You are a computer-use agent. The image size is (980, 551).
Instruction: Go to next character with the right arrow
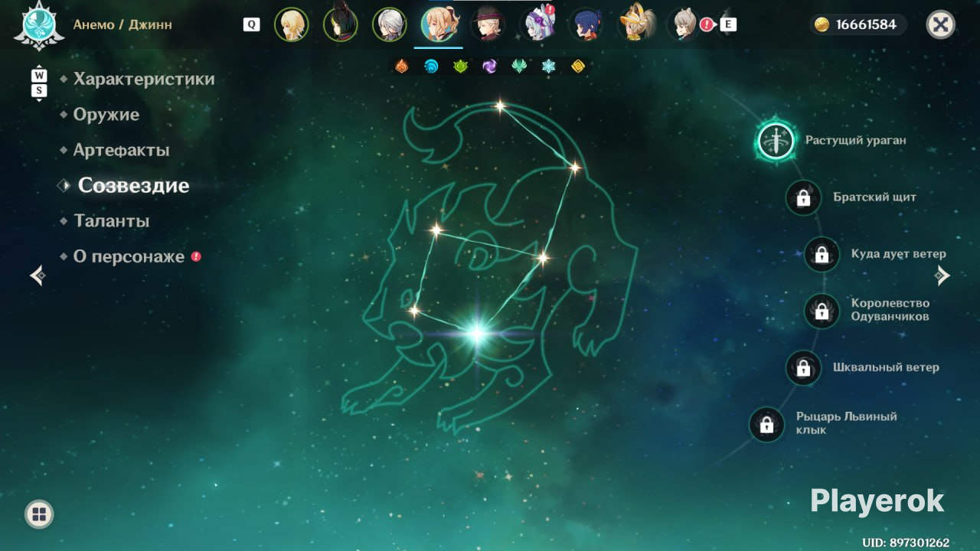click(942, 275)
